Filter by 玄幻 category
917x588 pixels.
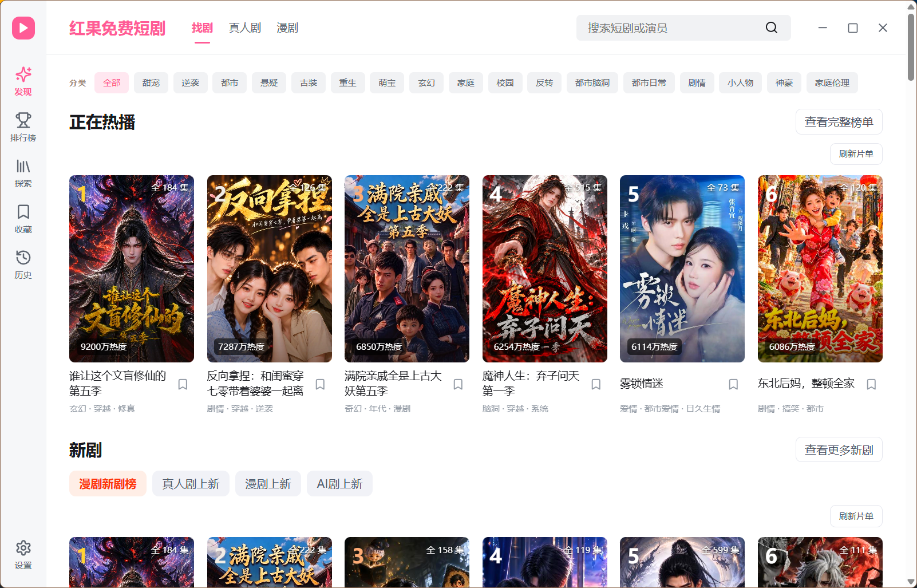click(426, 83)
